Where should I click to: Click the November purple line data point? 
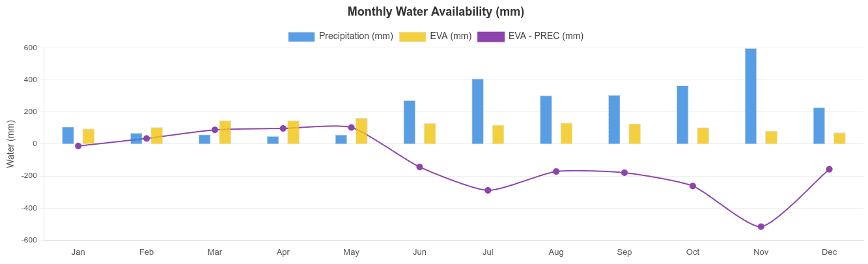point(761,227)
